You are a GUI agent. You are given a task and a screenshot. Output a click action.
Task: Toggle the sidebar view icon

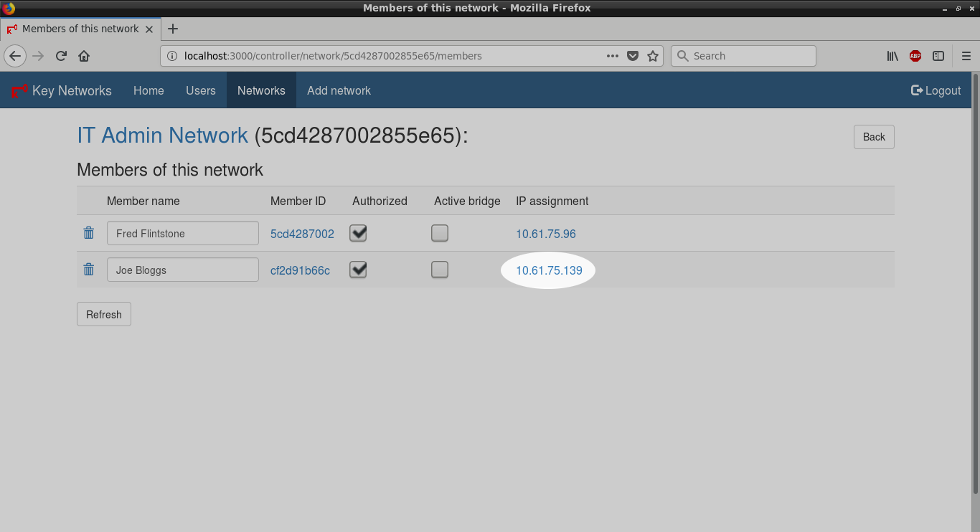pos(938,56)
